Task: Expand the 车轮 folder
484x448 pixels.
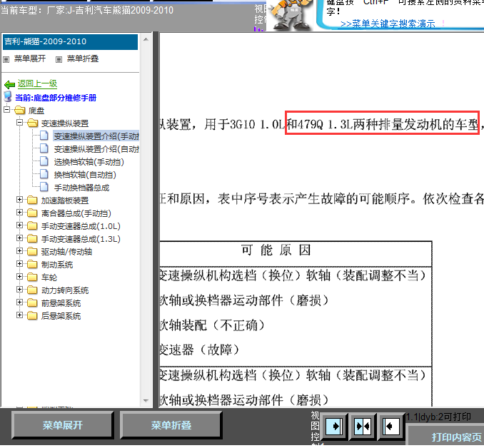Action: [x=20, y=277]
